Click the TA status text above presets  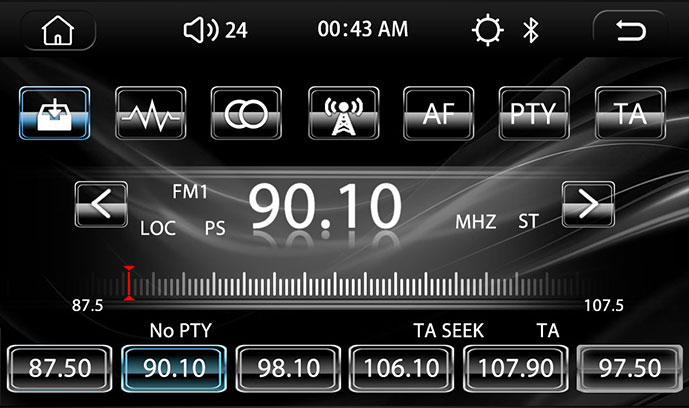click(x=548, y=331)
